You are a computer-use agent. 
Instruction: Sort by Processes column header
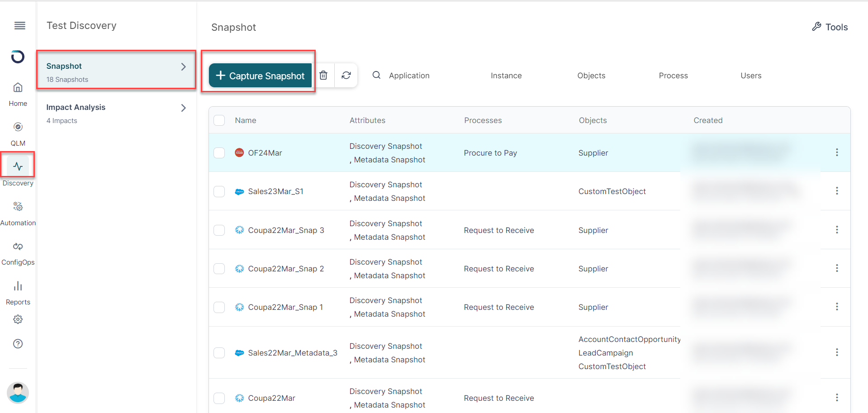tap(483, 120)
